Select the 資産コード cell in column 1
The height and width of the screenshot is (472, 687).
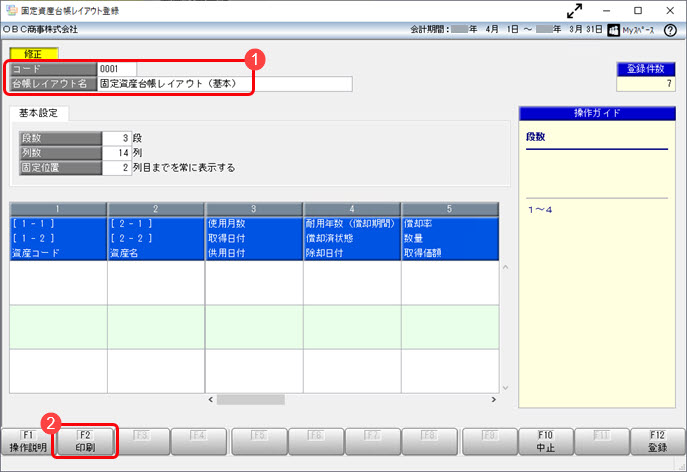point(58,254)
